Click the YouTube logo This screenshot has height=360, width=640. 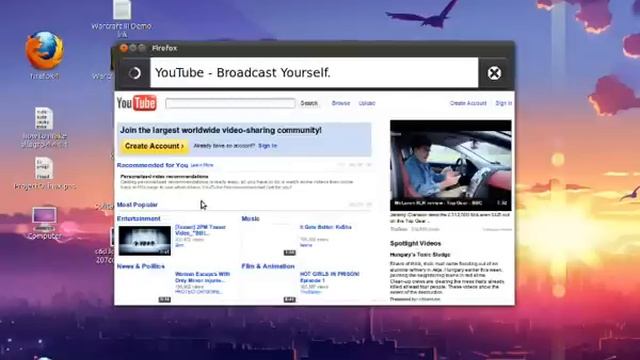(136, 103)
